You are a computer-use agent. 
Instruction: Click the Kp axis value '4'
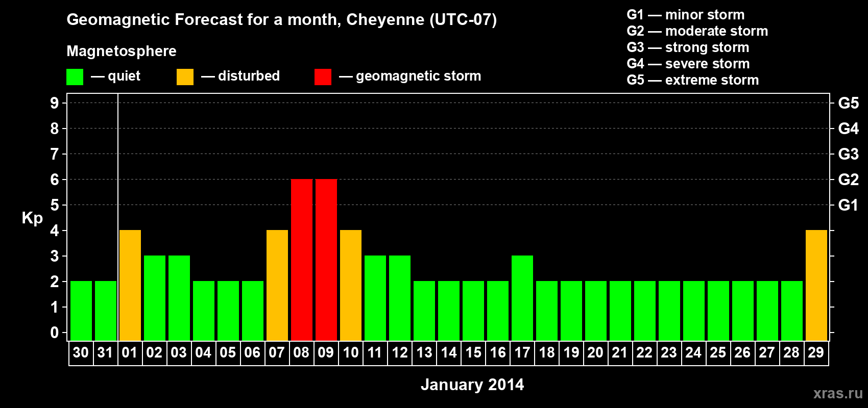pos(55,231)
